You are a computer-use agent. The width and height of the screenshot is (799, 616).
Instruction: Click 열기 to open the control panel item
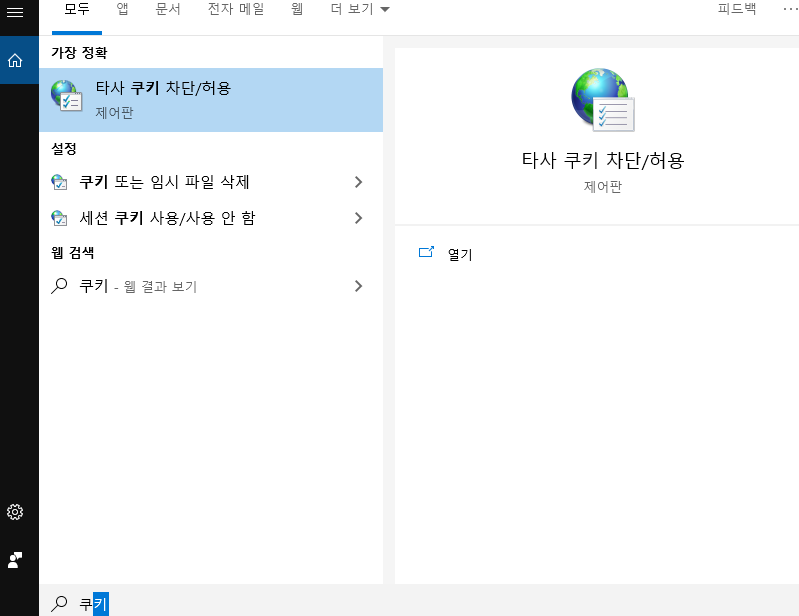point(460,254)
